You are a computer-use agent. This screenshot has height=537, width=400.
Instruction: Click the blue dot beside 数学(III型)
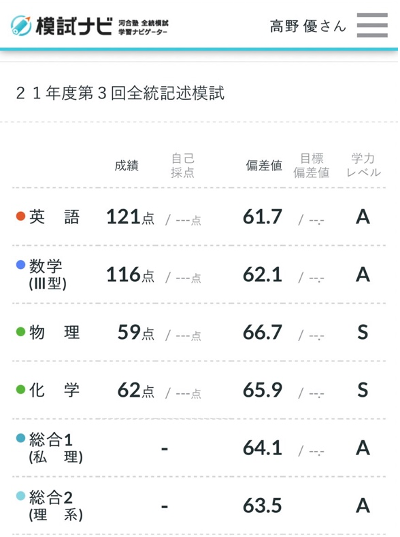coord(21,264)
